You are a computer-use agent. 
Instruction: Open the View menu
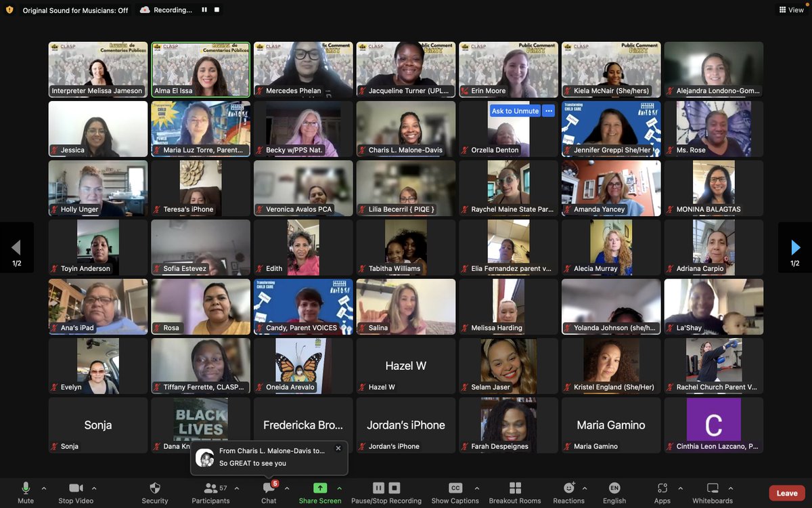790,9
